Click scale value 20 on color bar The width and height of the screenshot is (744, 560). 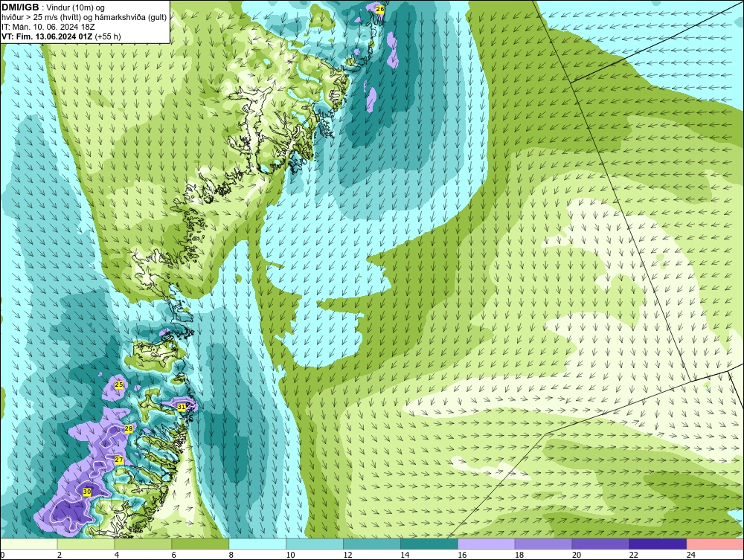tap(577, 555)
